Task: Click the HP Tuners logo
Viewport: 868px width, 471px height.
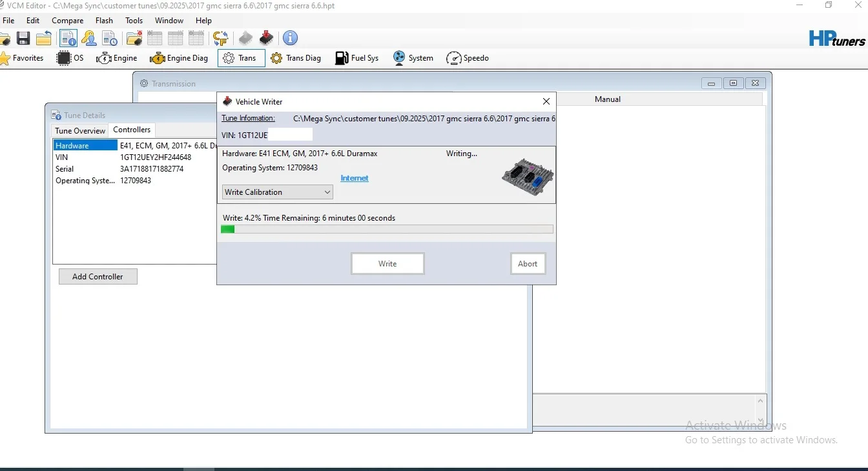Action: tap(837, 39)
